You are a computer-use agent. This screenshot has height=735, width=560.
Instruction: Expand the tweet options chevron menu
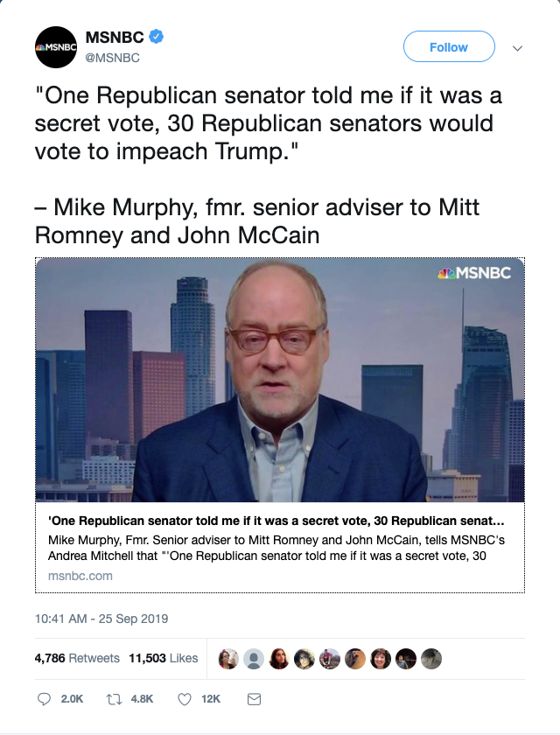[517, 48]
